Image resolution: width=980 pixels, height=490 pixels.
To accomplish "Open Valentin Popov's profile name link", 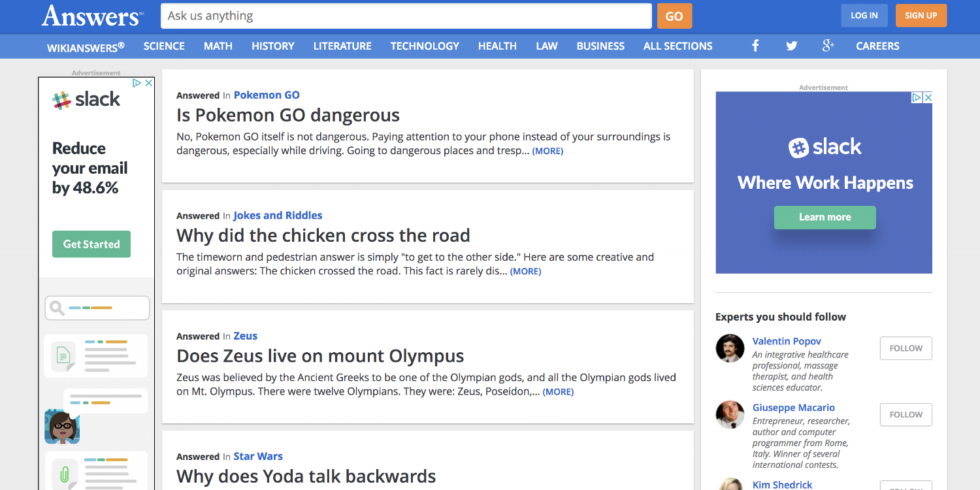I will (x=787, y=341).
